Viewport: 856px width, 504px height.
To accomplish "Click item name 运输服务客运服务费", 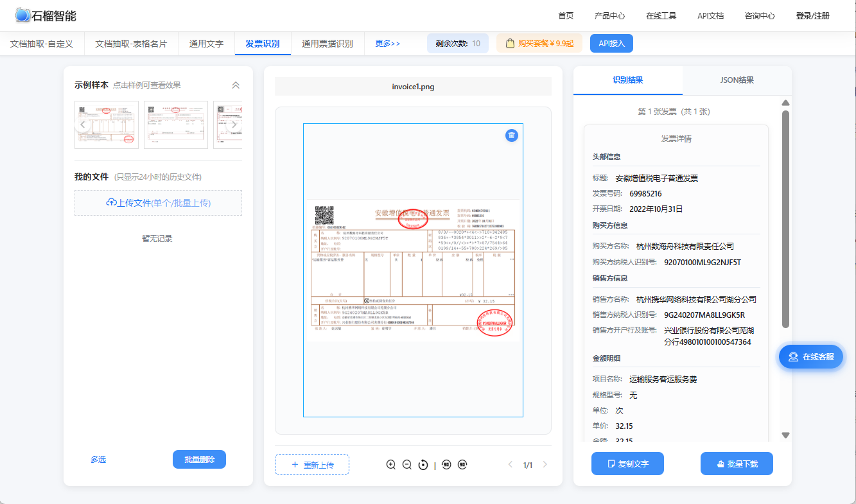I will pyautogui.click(x=663, y=379).
